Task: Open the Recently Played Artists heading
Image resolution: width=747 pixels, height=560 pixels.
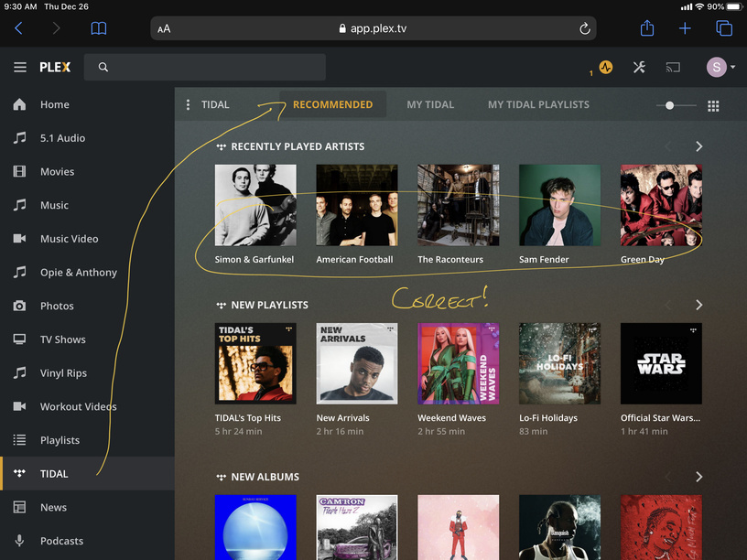Action: point(298,146)
